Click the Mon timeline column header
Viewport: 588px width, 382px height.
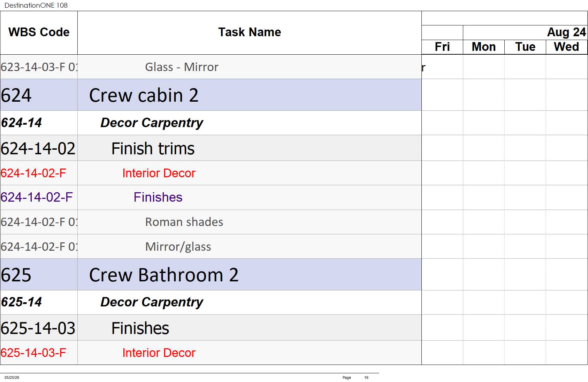point(484,47)
